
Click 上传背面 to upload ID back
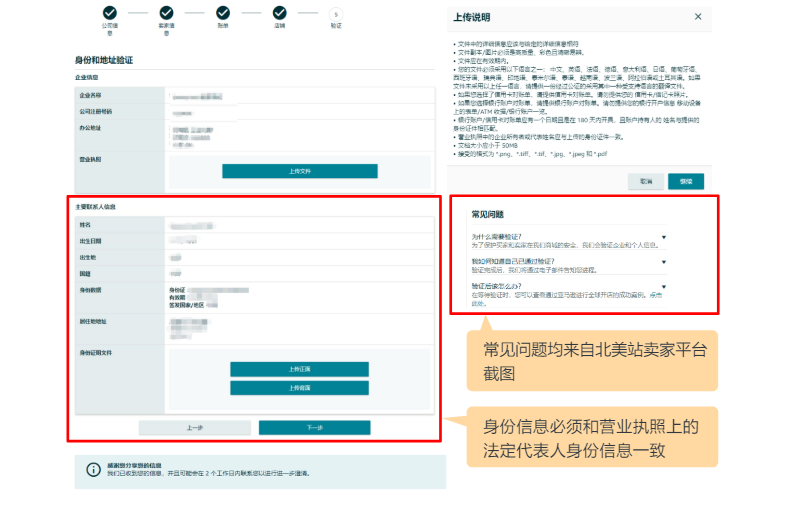[298, 387]
